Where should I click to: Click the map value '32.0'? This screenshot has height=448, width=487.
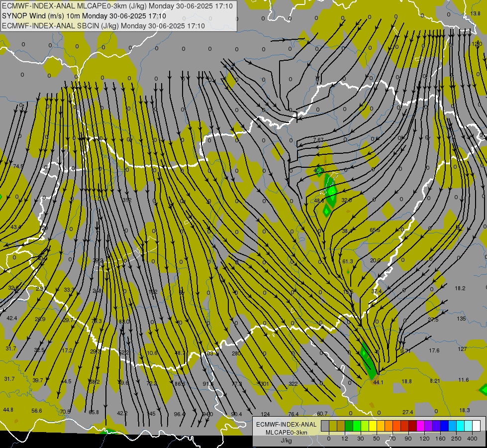(x=346, y=200)
